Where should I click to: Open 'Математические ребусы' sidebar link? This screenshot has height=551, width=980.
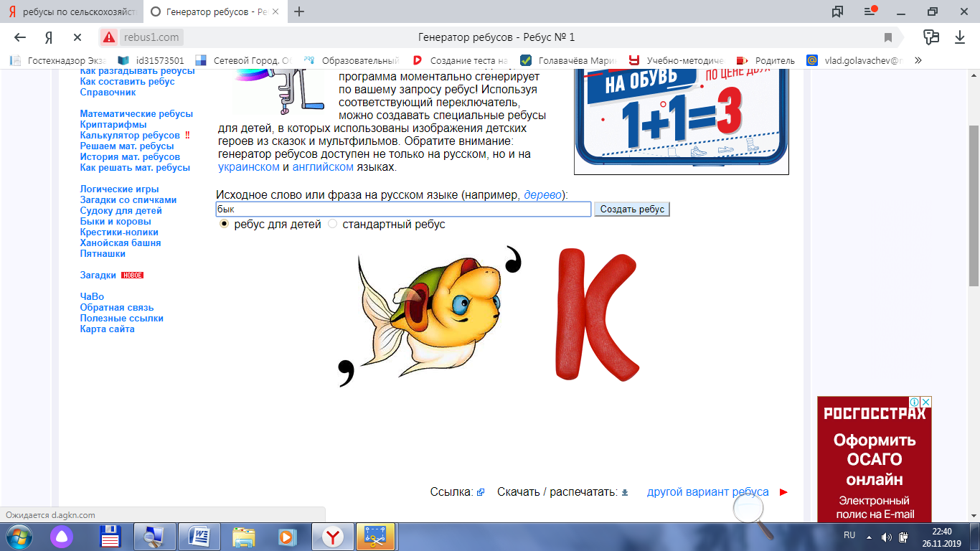[x=136, y=114]
